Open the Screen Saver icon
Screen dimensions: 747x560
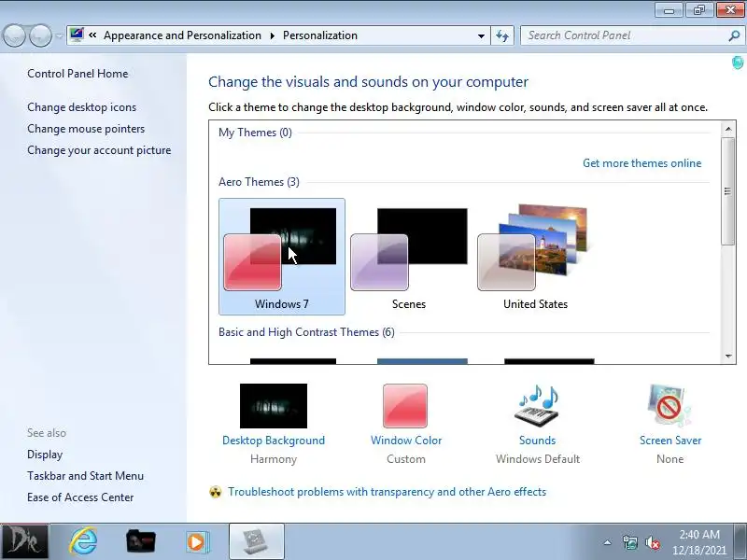[669, 406]
